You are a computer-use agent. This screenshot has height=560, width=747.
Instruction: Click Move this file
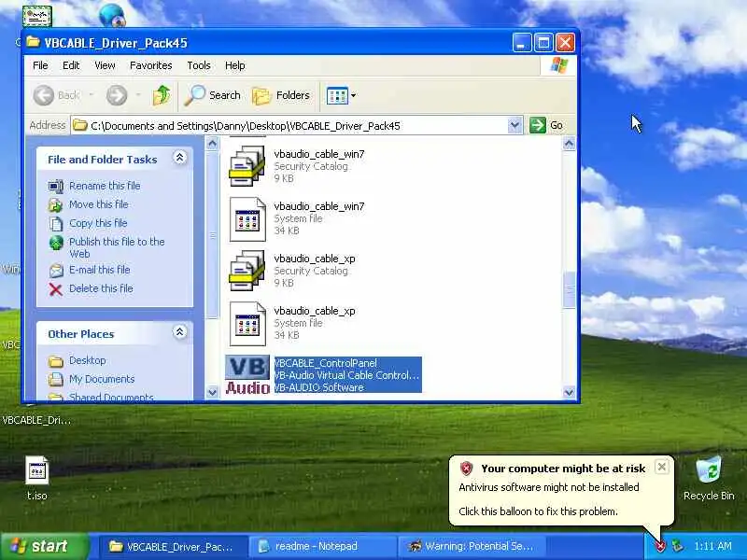[x=99, y=204]
